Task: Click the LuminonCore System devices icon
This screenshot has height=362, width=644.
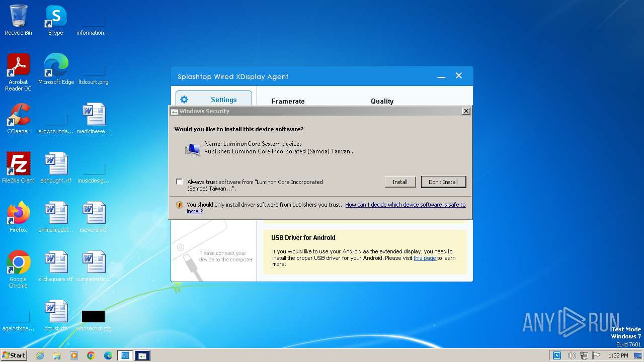Action: pyautogui.click(x=192, y=149)
